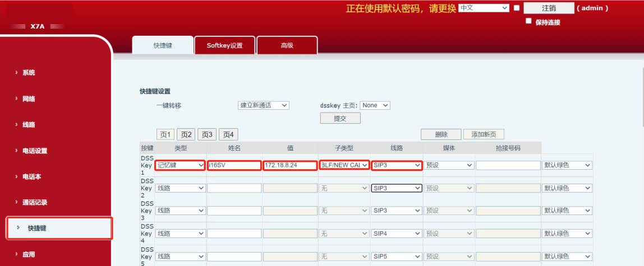The image size is (644, 266).
Task: Click the DSS Key 1 值 field 172.18.8.24
Action: tap(289, 166)
